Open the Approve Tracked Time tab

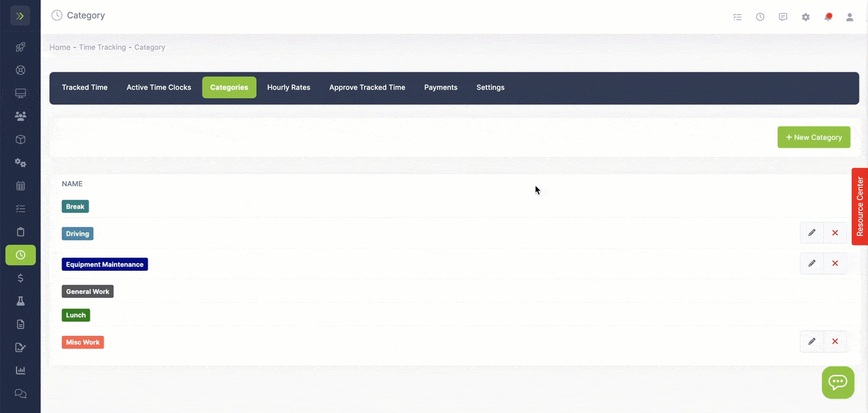tap(367, 87)
